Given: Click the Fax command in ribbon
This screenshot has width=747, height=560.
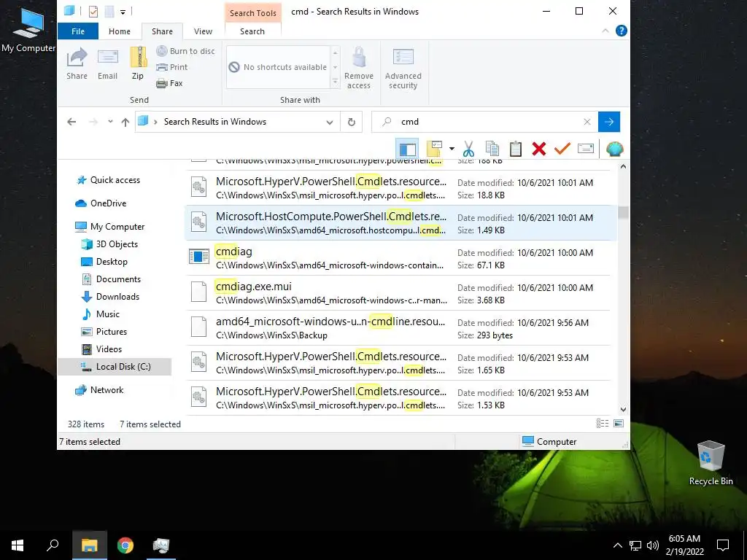Looking at the screenshot, I should [x=169, y=83].
